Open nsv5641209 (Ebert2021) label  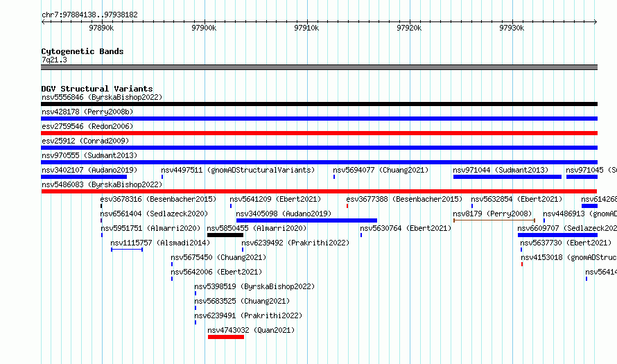(x=275, y=199)
